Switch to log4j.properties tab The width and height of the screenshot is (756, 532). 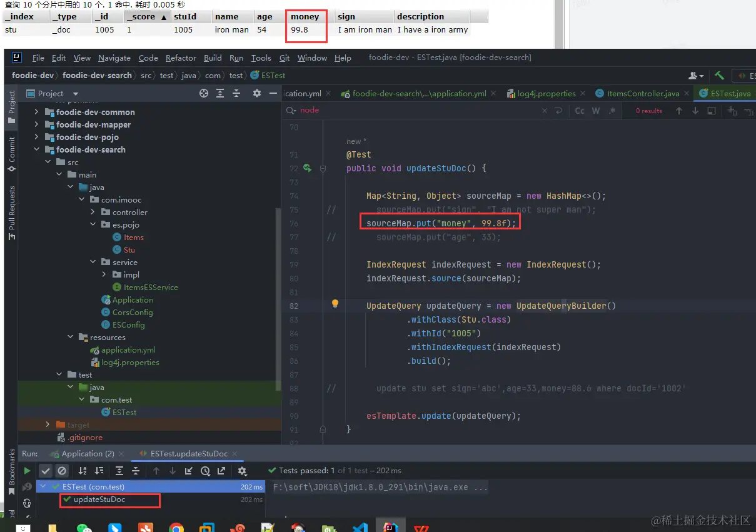547,93
